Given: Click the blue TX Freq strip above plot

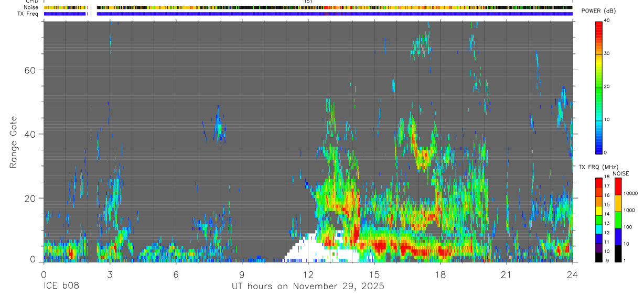Looking at the screenshot, I should pos(308,14).
